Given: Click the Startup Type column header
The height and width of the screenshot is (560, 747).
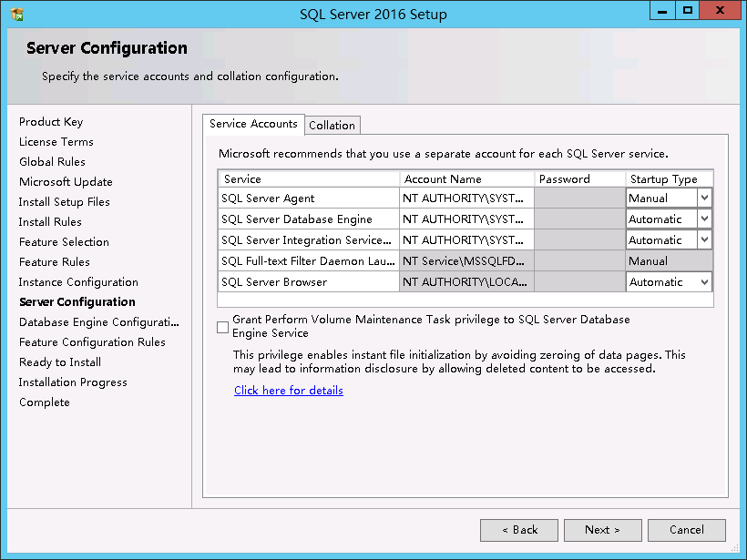Looking at the screenshot, I should point(670,179).
